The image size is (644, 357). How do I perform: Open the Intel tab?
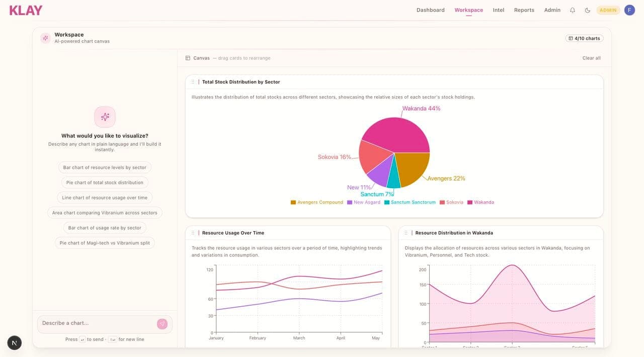click(499, 10)
